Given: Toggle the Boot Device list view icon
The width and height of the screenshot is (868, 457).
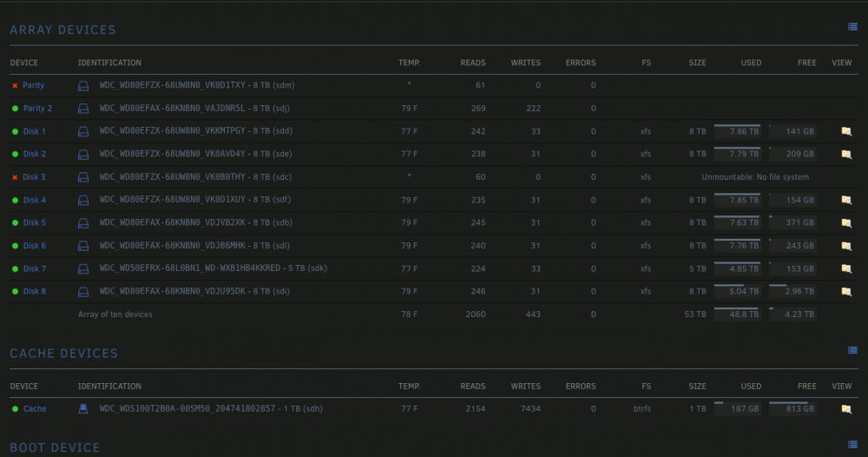Looking at the screenshot, I should coord(852,444).
